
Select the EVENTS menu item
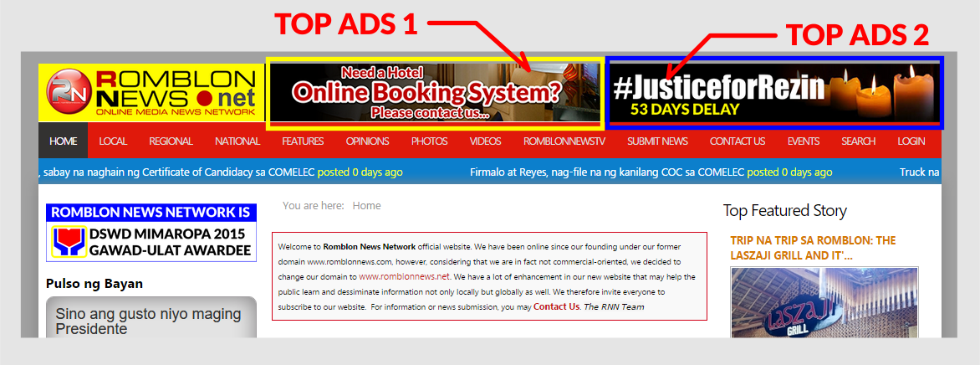[803, 141]
